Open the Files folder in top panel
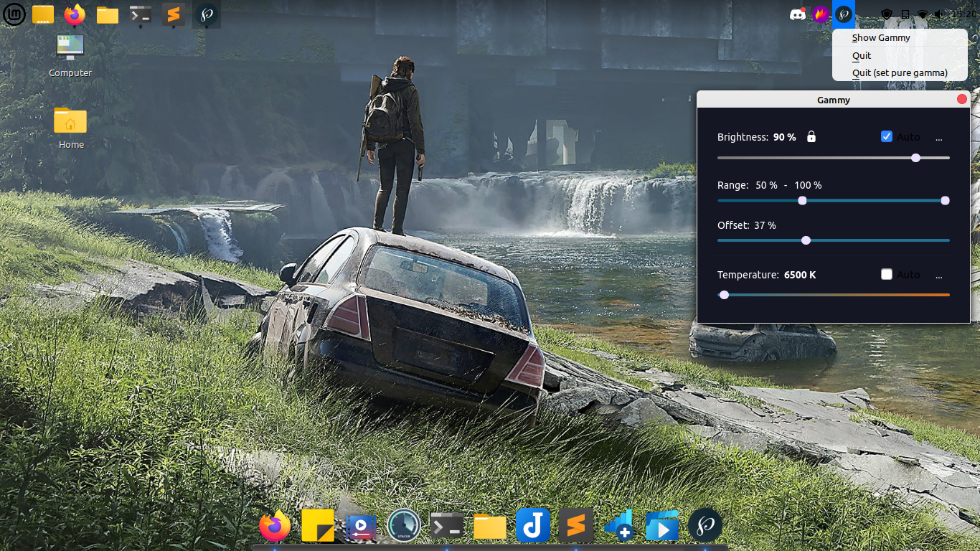Screen dimensions: 980x551 (108, 14)
